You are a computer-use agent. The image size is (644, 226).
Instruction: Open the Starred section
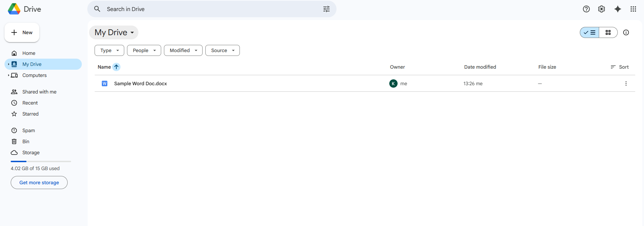[30, 114]
